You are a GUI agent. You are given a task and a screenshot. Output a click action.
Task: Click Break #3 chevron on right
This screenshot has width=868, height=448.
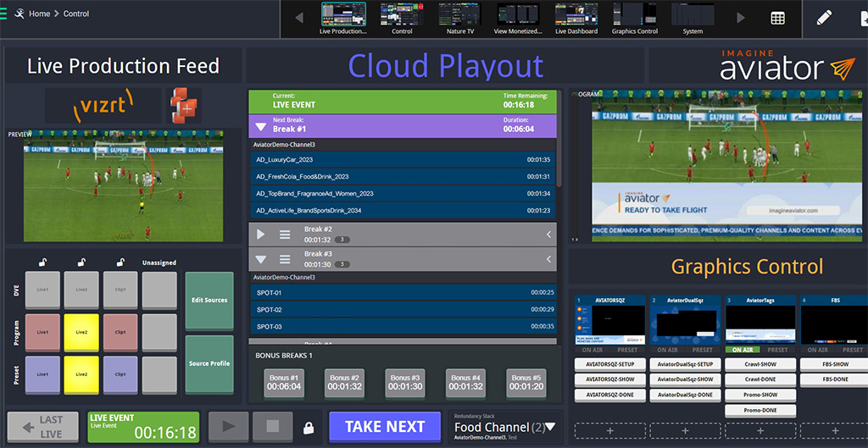(548, 259)
